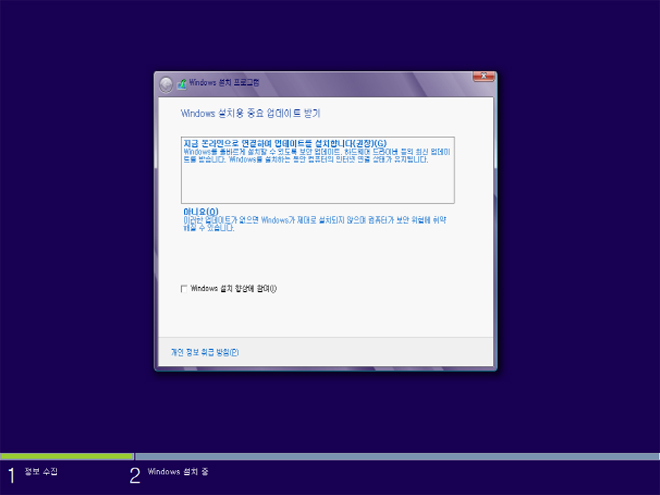
Task: Choose go online to install updates now (recommended)
Action: 318,170
